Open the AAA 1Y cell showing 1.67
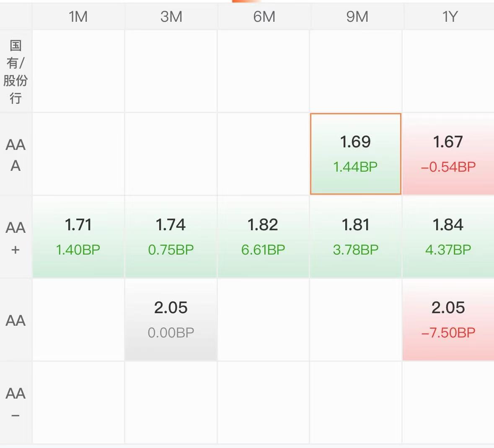This screenshot has width=494, height=448. click(x=448, y=154)
